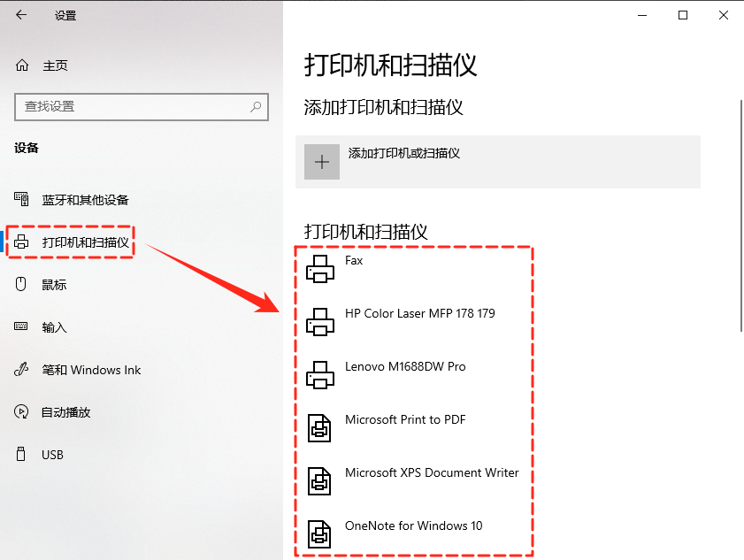Minimize the 设置 window
Image resolution: width=744 pixels, height=560 pixels.
pos(642,15)
